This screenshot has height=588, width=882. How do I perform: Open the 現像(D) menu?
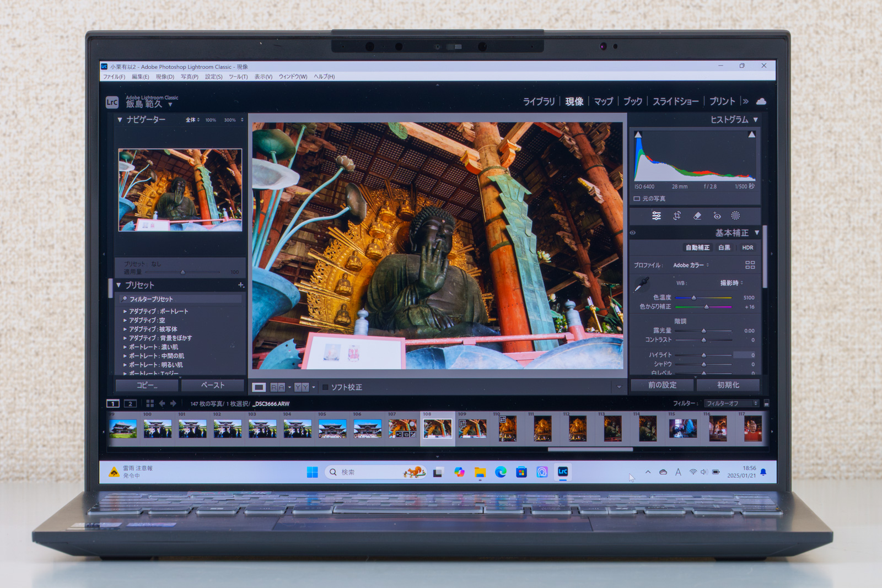(164, 77)
